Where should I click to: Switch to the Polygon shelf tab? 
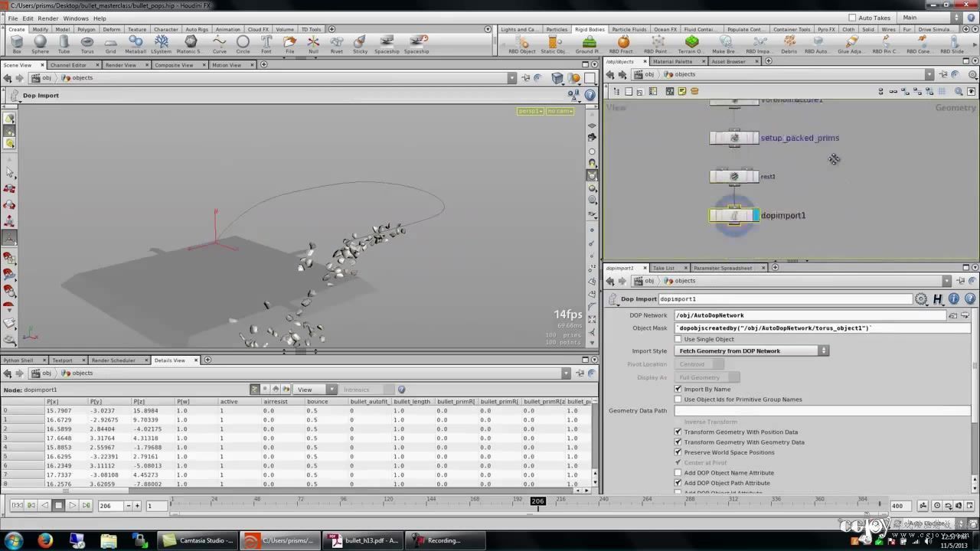[86, 30]
